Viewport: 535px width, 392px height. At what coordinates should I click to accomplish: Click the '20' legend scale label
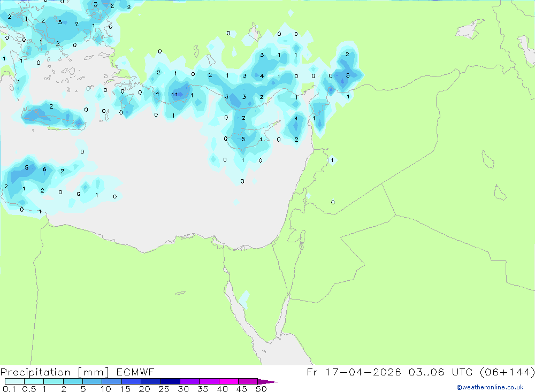pyautogui.click(x=144, y=389)
